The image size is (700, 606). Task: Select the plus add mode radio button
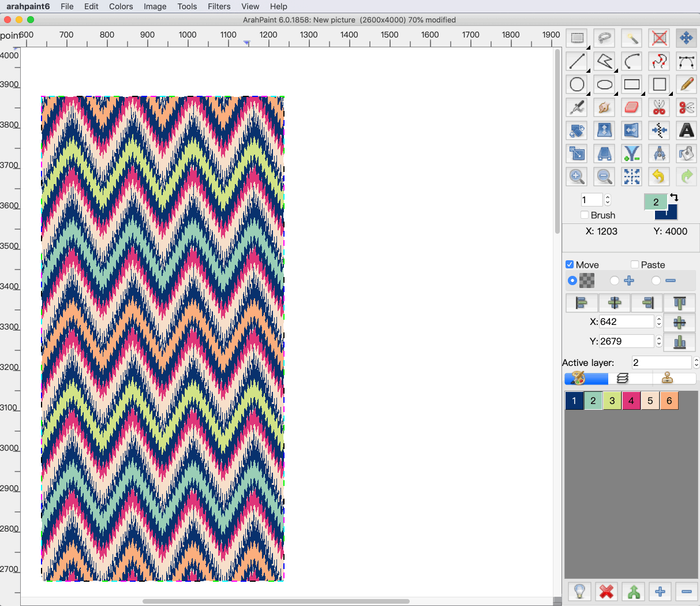(615, 280)
